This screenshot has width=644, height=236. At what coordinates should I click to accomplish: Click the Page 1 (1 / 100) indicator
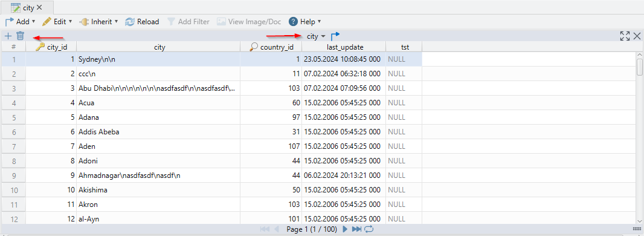(x=312, y=229)
